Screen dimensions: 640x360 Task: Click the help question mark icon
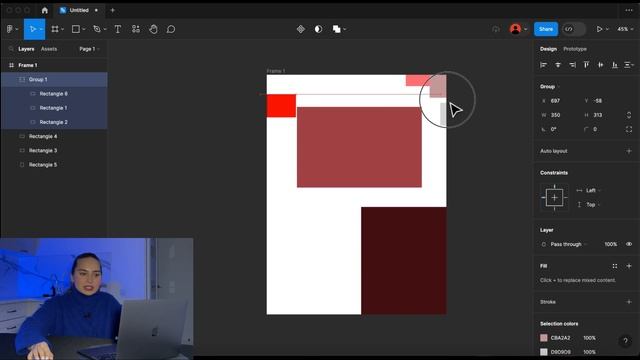pyautogui.click(x=625, y=341)
